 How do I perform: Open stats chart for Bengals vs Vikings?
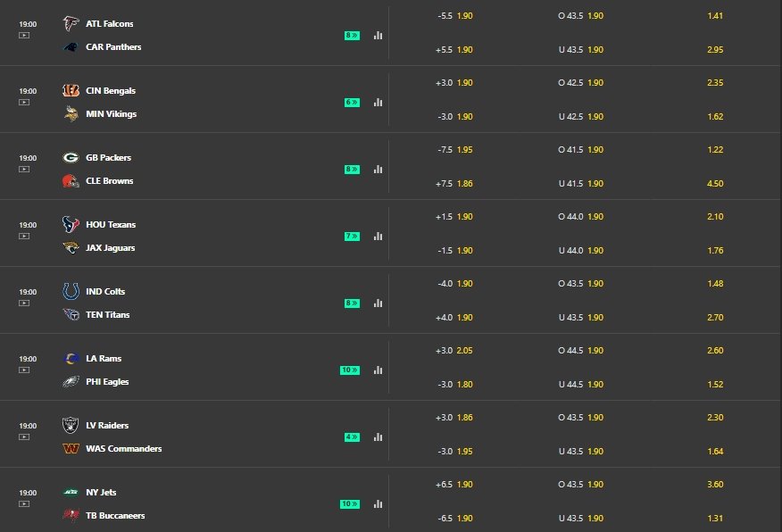(378, 103)
